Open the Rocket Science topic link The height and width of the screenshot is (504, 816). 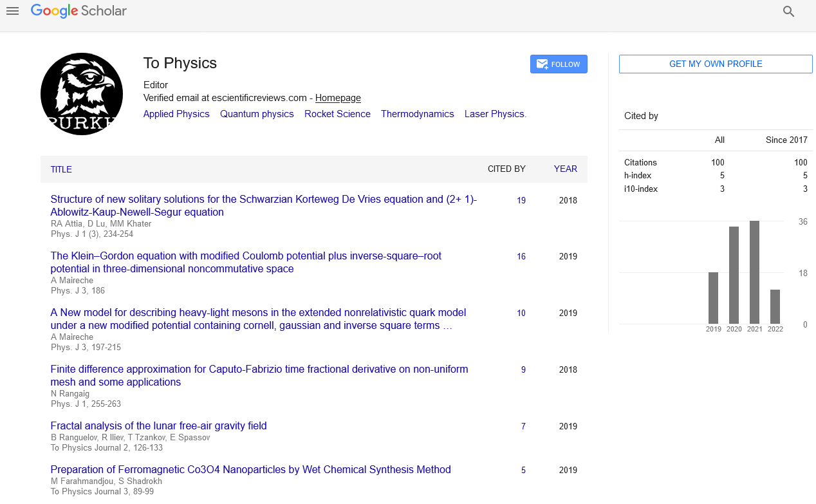pos(337,114)
